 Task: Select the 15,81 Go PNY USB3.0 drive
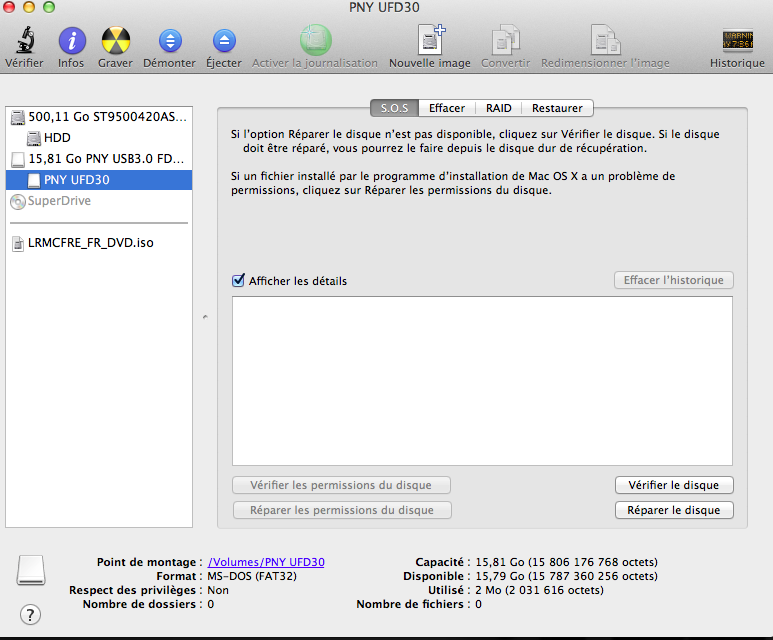coord(106,159)
